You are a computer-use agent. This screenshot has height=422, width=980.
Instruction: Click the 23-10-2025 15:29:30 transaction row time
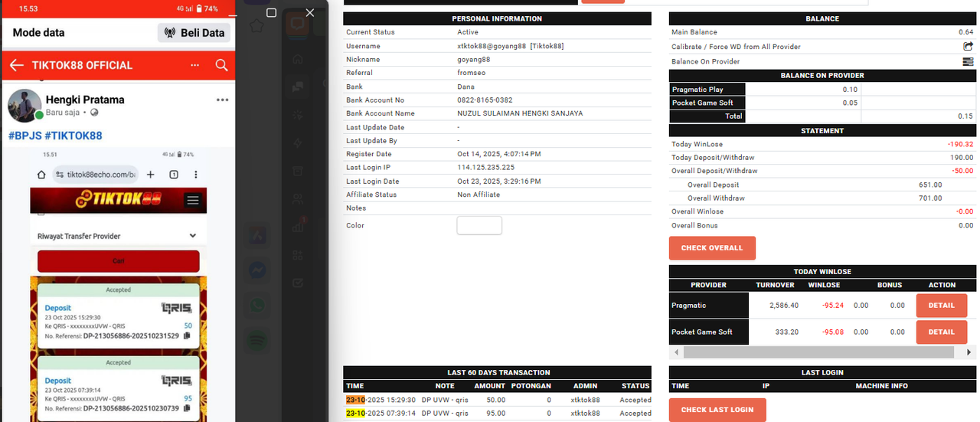click(381, 400)
